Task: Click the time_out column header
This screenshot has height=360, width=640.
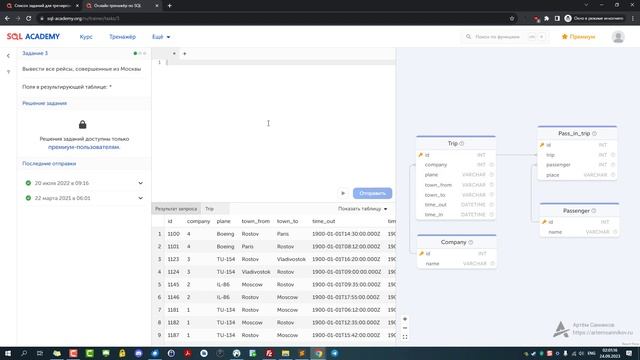Action: coord(324,221)
